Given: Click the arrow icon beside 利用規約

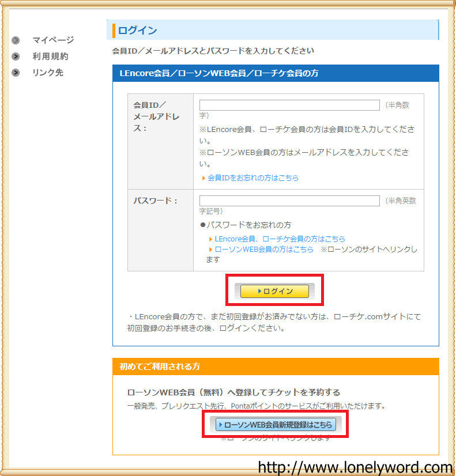Looking at the screenshot, I should click(x=16, y=56).
